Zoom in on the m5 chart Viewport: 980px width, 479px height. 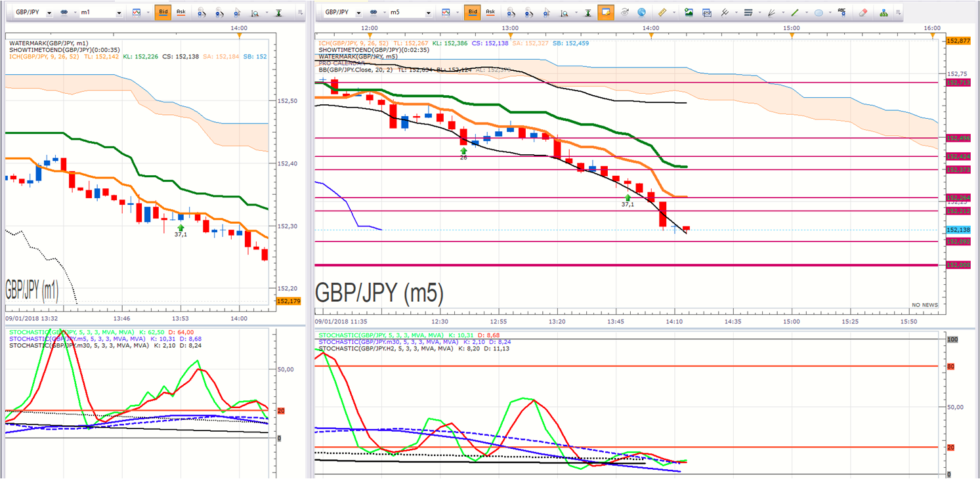pyautogui.click(x=511, y=12)
